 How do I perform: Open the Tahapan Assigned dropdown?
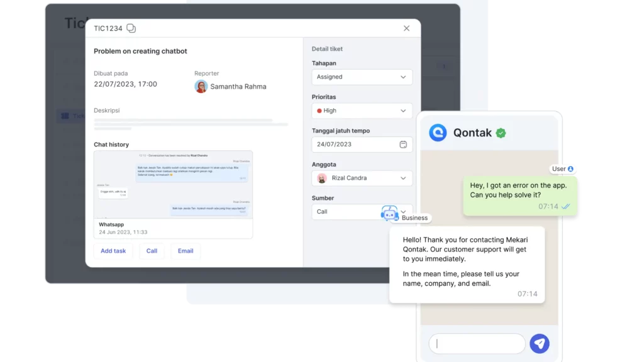pos(362,77)
